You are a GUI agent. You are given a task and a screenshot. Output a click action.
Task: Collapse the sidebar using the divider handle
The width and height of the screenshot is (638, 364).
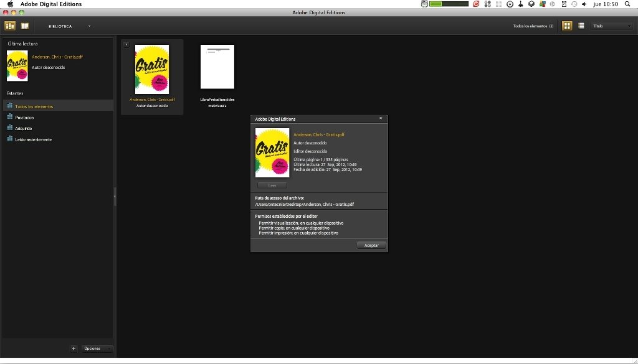tap(115, 197)
